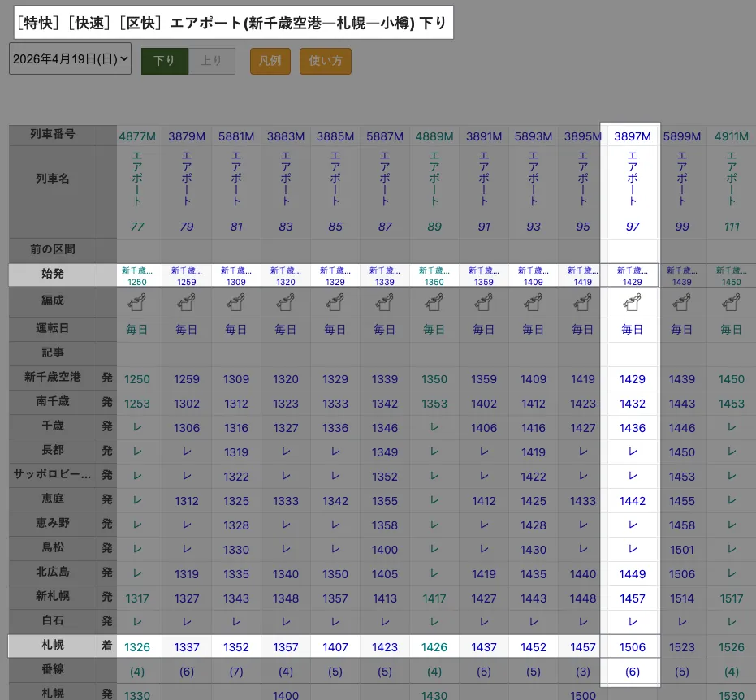
Task: Click train number 5899M link
Action: tap(681, 137)
